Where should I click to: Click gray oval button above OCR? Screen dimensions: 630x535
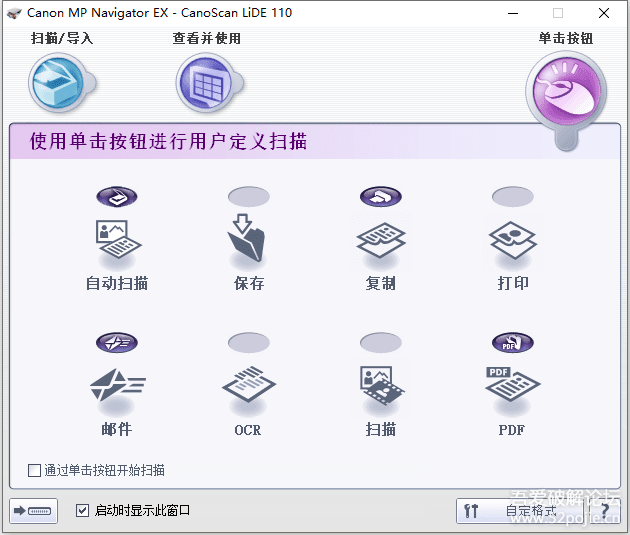249,343
